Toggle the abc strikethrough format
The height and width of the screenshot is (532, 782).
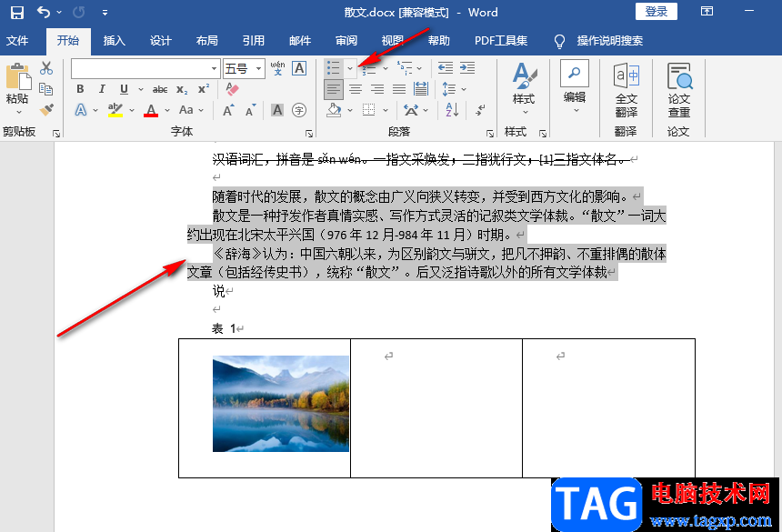160,90
